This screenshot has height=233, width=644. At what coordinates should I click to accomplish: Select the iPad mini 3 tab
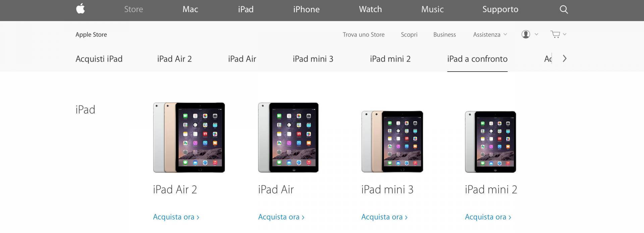coord(313,59)
